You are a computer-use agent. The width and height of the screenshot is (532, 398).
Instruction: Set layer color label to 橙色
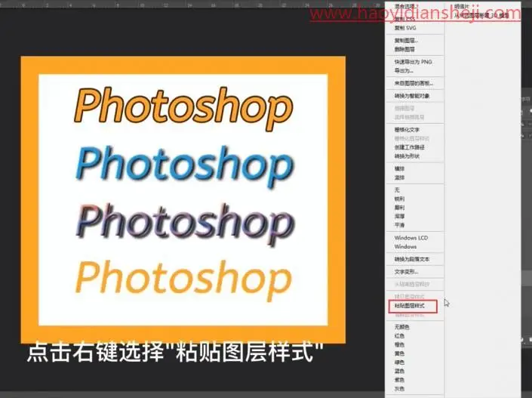tap(399, 344)
